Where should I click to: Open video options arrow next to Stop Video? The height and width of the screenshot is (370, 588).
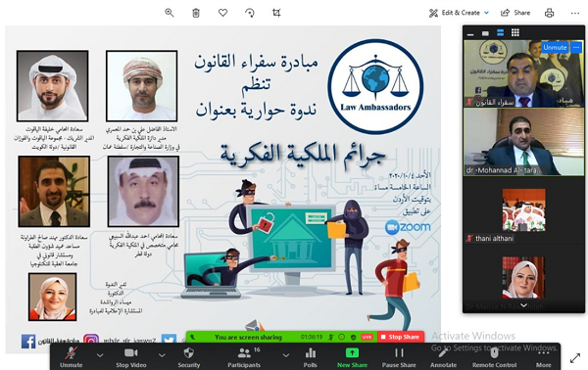pyautogui.click(x=162, y=355)
